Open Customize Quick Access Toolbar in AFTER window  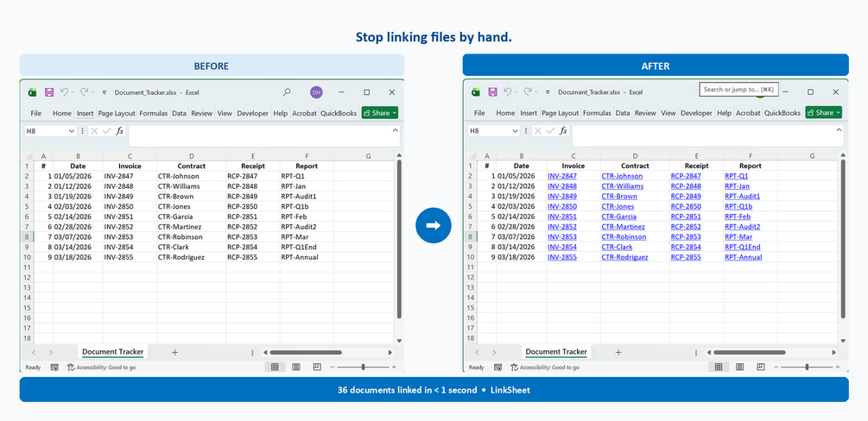pyautogui.click(x=548, y=92)
